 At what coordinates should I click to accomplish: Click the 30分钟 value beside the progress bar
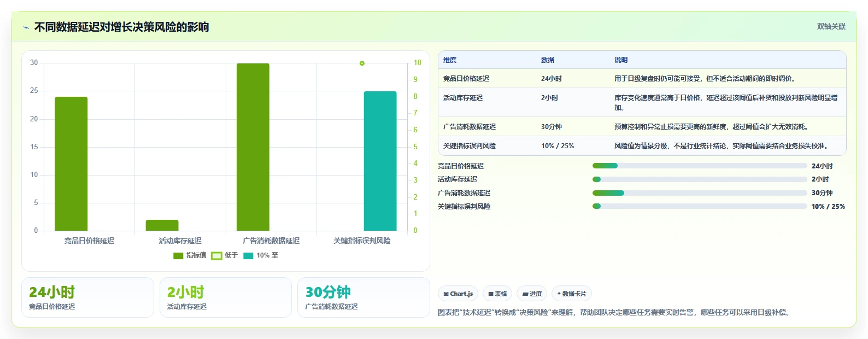(x=822, y=193)
